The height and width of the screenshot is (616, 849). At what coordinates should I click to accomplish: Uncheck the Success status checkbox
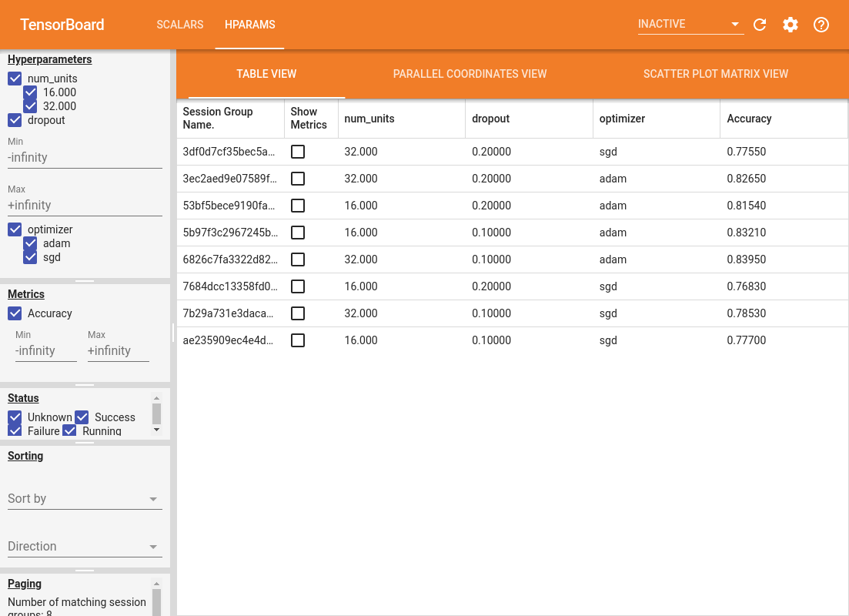pos(82,417)
